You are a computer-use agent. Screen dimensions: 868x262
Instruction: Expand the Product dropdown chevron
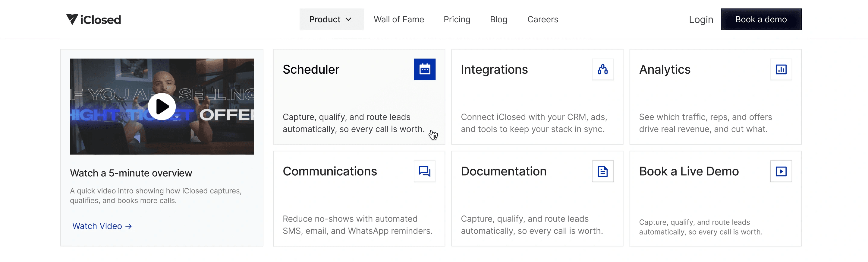(x=349, y=19)
